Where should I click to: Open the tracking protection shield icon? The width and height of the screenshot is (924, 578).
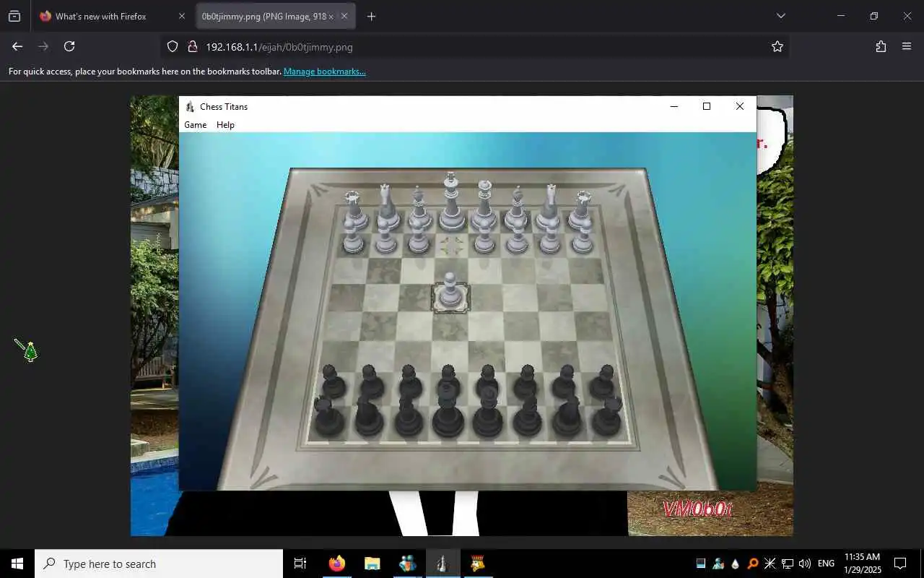click(173, 46)
